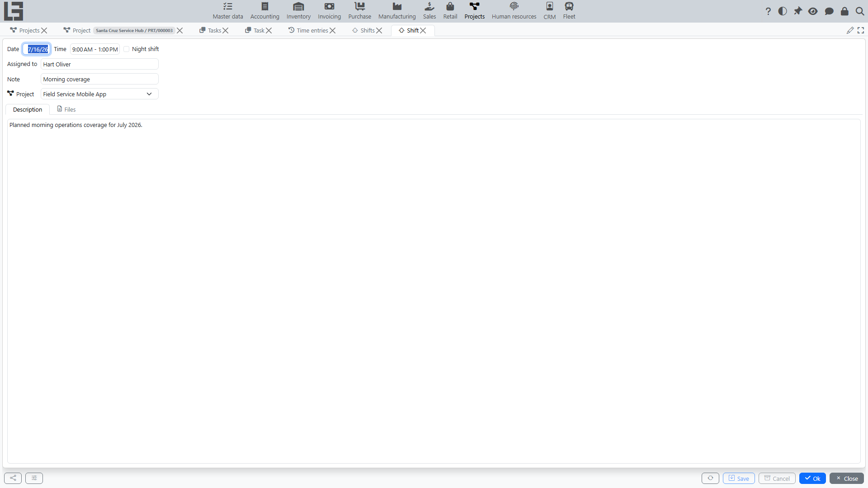Open the Purchase module
This screenshot has width=868, height=488.
[360, 11]
